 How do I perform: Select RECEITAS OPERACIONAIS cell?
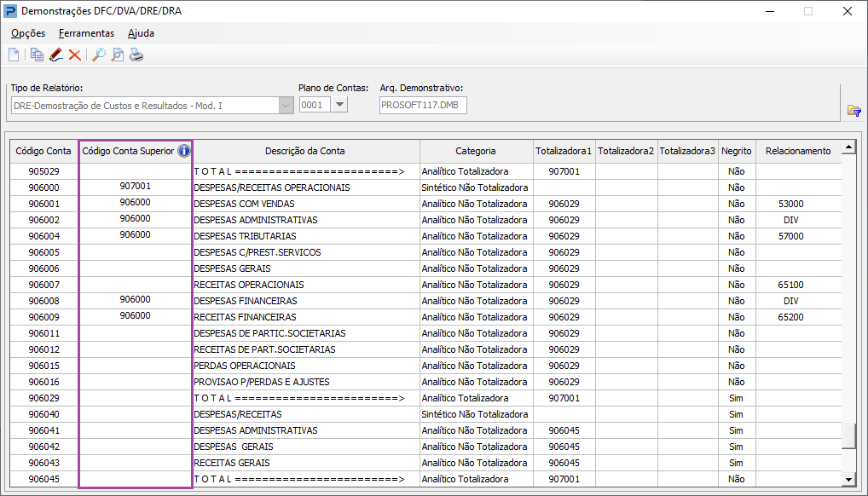306,285
